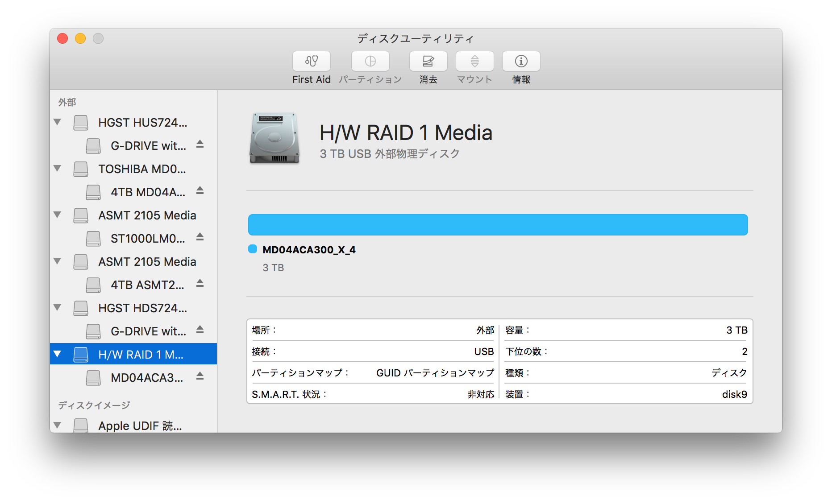Image resolution: width=832 pixels, height=504 pixels.
Task: Select the HGST HDS724 disk
Action: 133,308
